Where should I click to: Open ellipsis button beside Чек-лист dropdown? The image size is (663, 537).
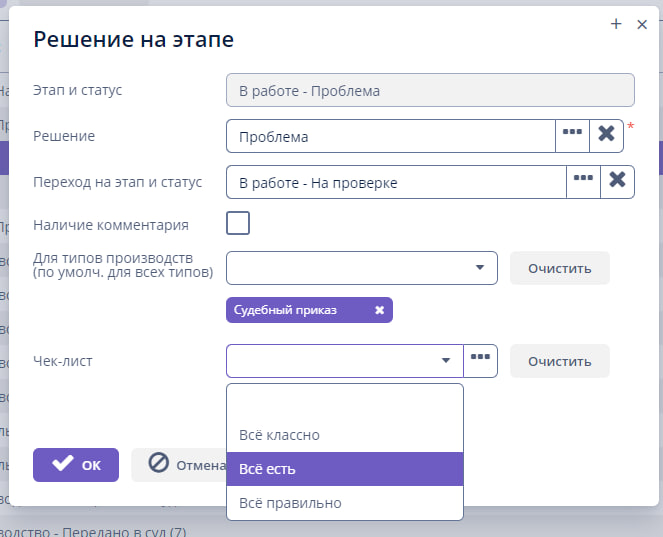(481, 361)
